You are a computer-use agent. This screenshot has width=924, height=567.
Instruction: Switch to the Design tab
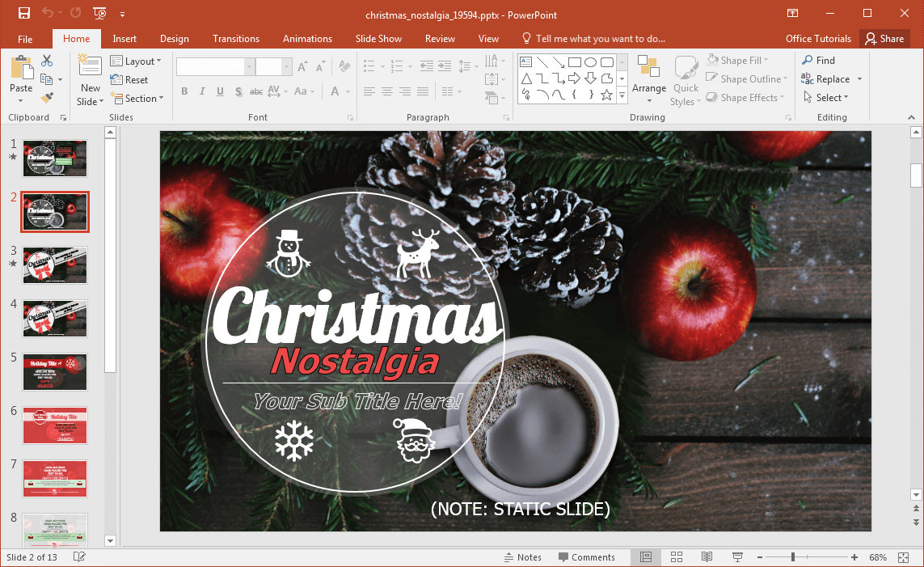pos(175,39)
